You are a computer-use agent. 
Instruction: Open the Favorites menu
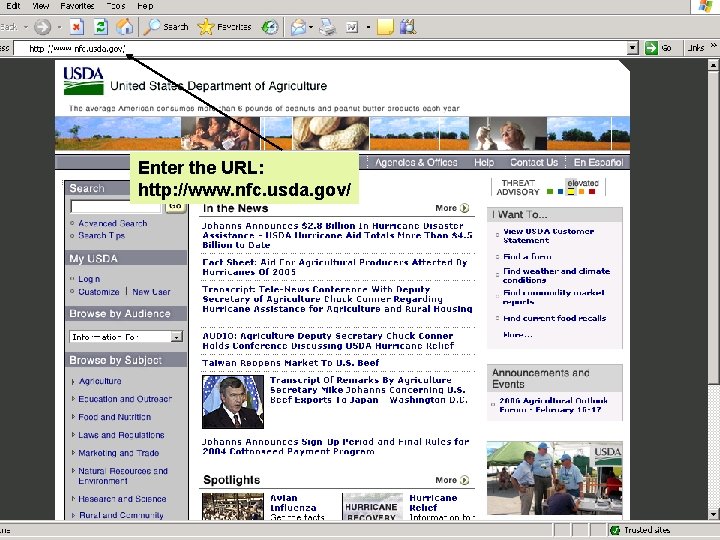click(77, 6)
